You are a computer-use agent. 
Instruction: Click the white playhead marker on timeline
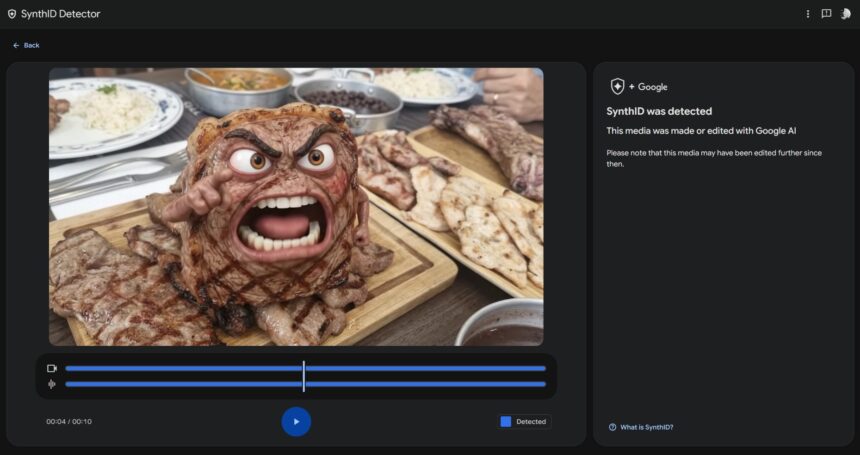(304, 376)
